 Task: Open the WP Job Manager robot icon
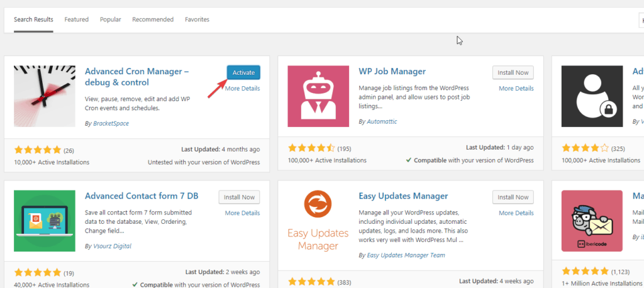pos(318,96)
